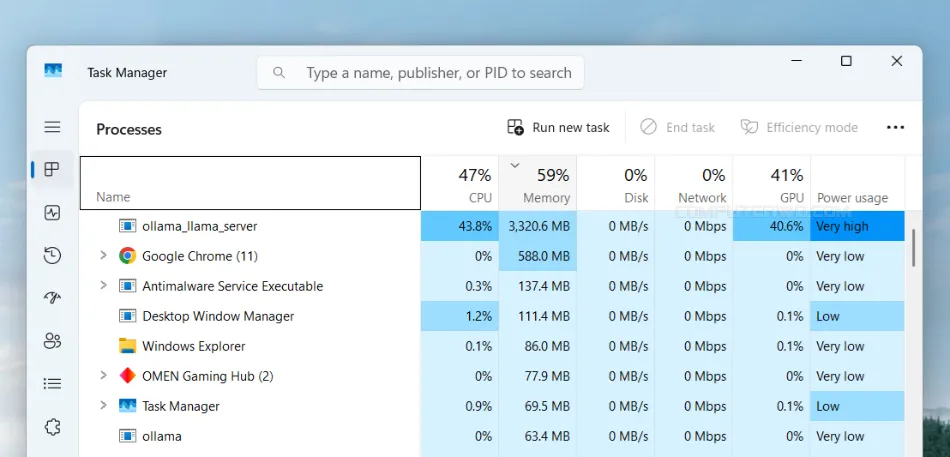Sort by the GPU column header
This screenshot has width=950, height=457.
coord(771,183)
